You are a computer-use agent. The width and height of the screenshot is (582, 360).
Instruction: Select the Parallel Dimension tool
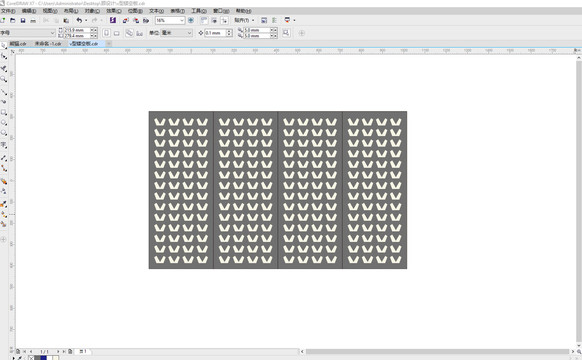[x=4, y=158]
